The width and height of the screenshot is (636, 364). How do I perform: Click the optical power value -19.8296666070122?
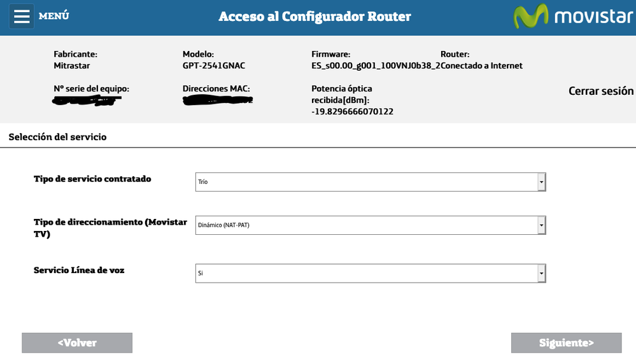tap(352, 111)
